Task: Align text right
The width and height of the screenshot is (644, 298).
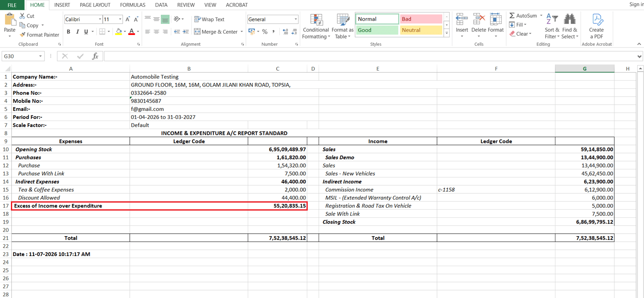Action: (165, 32)
